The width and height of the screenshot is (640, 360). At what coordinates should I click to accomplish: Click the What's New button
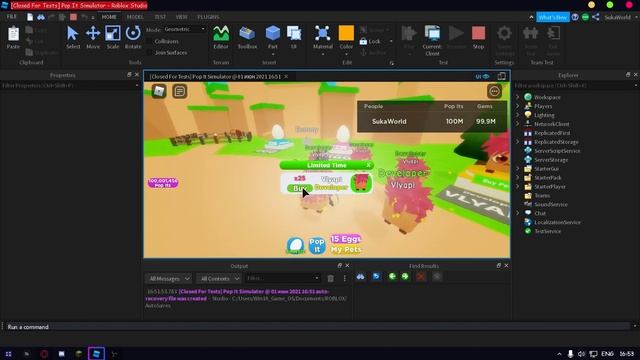pyautogui.click(x=553, y=17)
